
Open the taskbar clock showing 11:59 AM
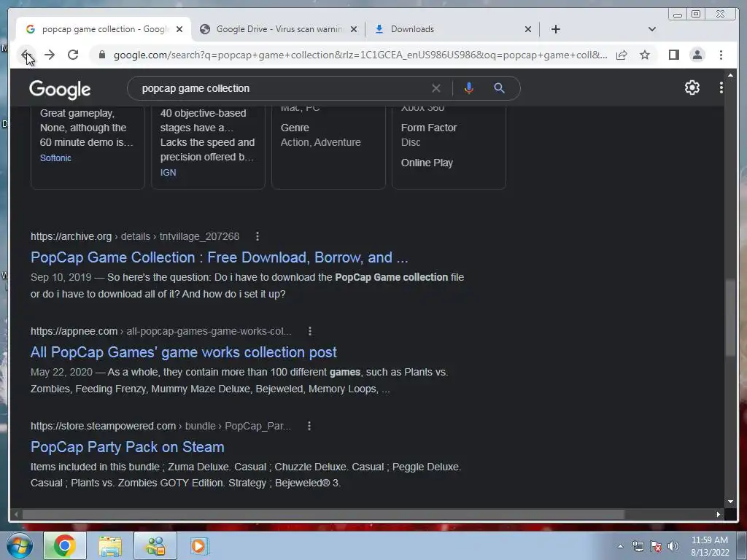point(710,546)
